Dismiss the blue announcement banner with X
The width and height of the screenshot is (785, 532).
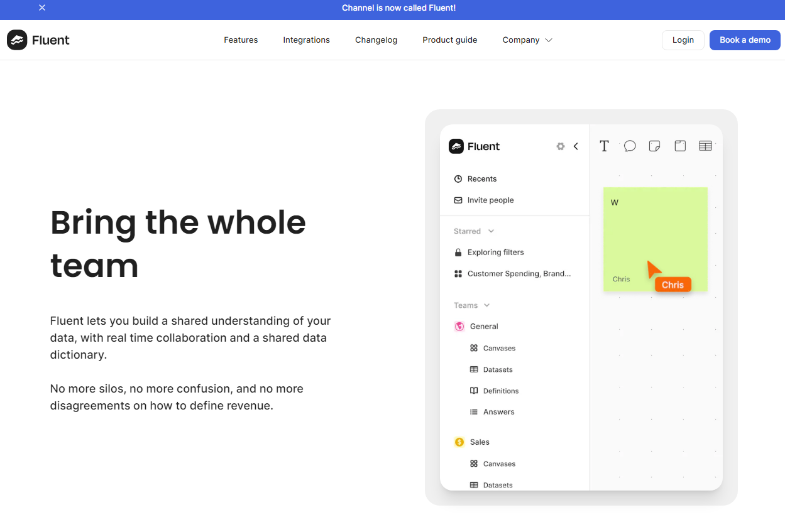[x=42, y=8]
